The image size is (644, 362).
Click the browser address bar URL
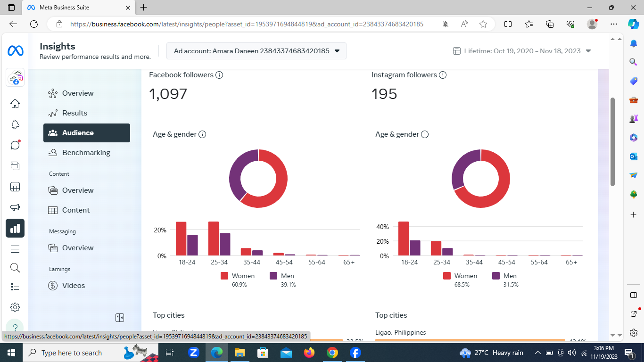pyautogui.click(x=247, y=24)
